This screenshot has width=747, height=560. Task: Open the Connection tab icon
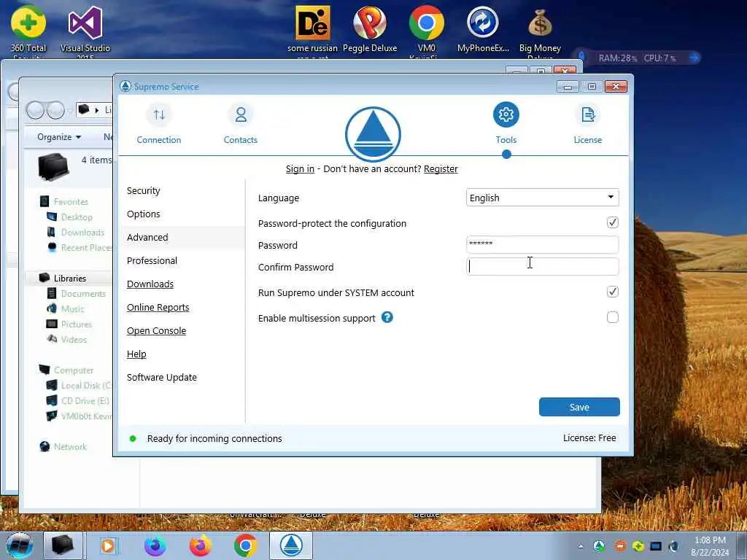(159, 114)
